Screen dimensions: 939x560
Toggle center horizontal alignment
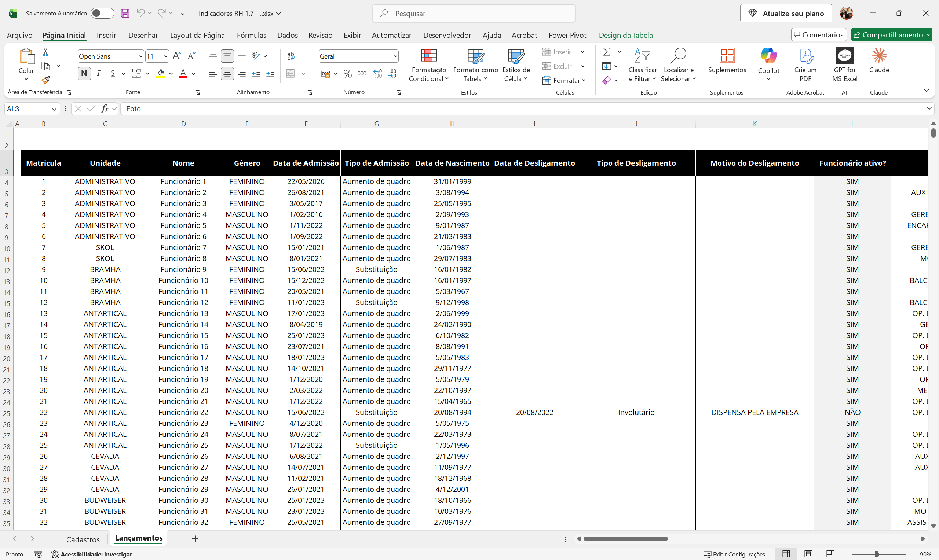[227, 74]
